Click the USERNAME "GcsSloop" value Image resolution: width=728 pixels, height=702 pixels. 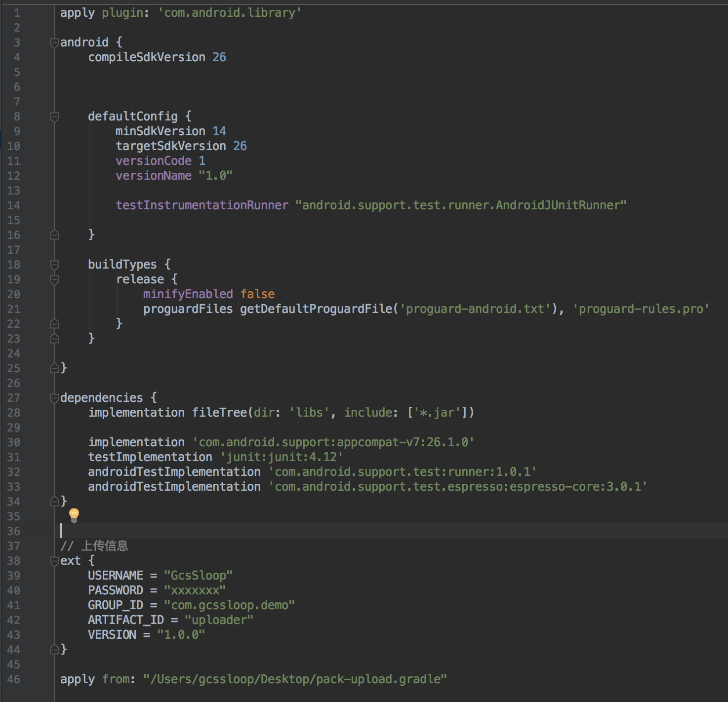(198, 576)
